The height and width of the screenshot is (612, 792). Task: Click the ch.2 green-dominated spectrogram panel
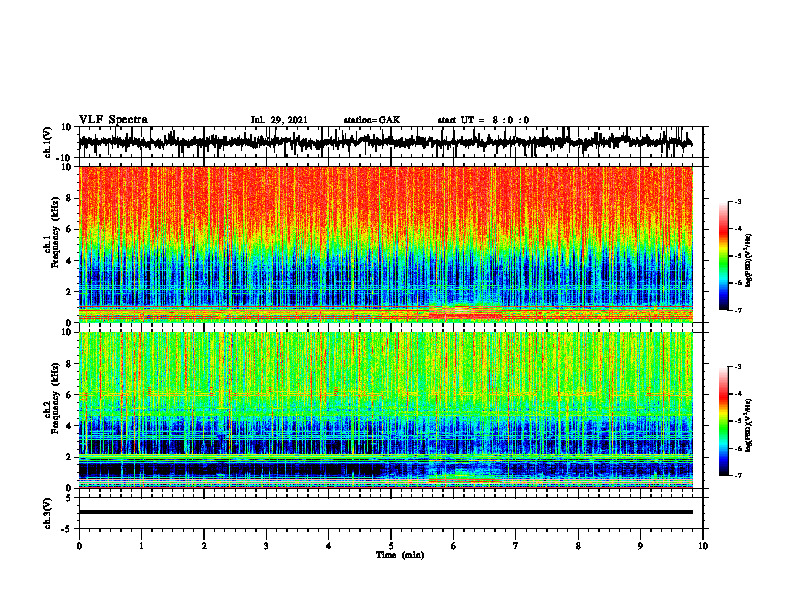(385, 410)
